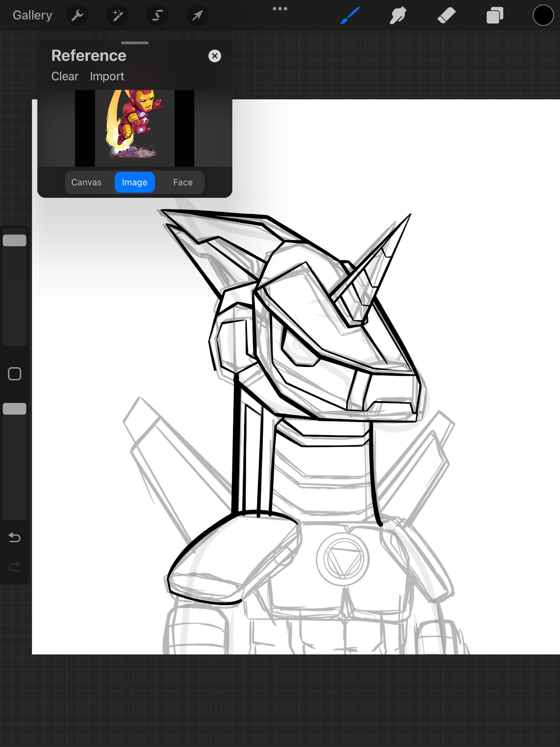
Task: Activate the Transform arrow tool
Action: pos(197,15)
